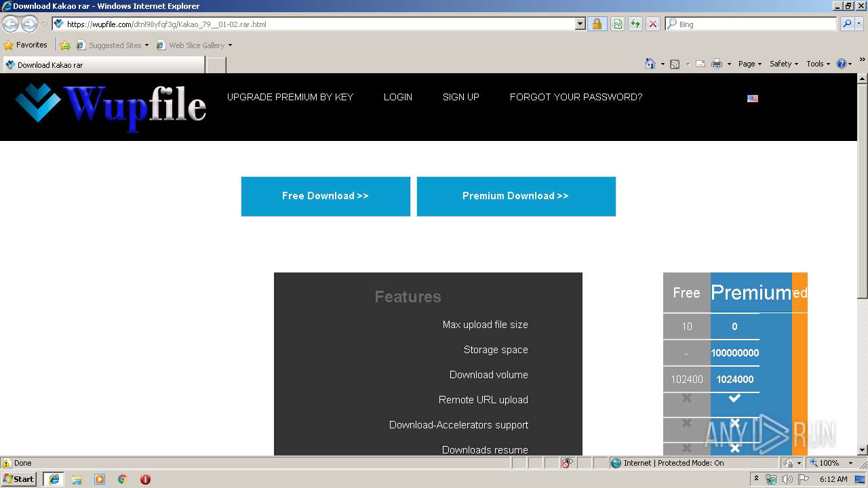Viewport: 868px width, 488px height.
Task: Go to Home page icon
Action: [650, 64]
